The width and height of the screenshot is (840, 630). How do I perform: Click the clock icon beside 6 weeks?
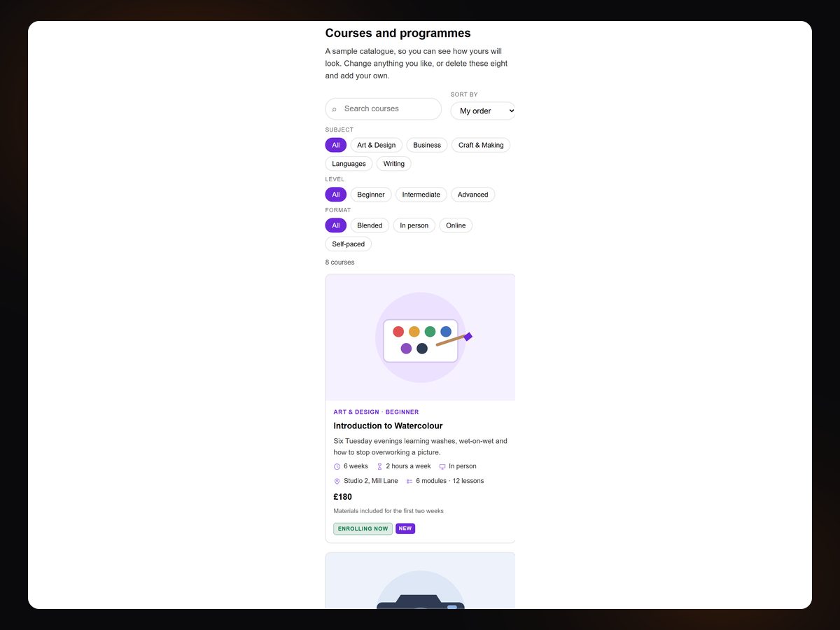coord(337,466)
